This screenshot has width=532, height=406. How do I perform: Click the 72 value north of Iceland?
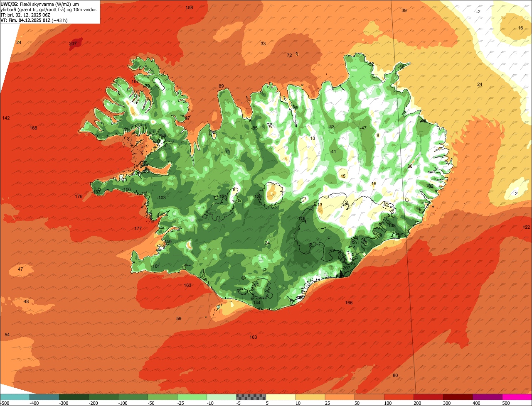click(289, 55)
